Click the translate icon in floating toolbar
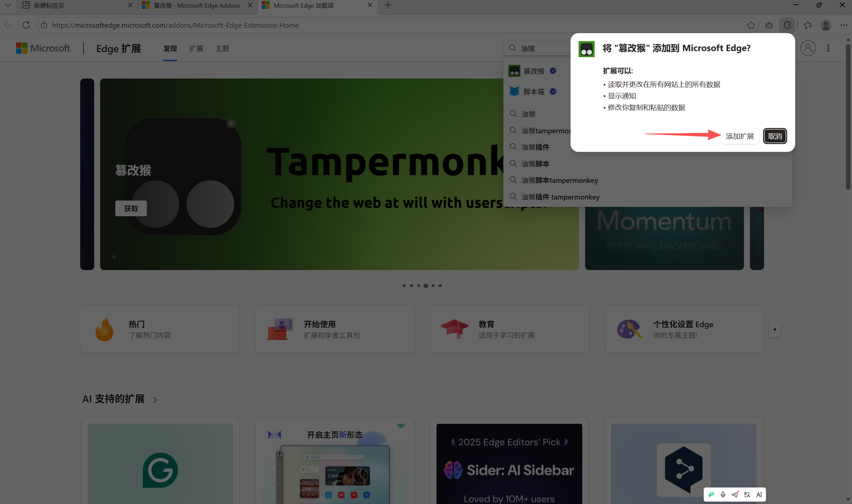 (x=747, y=495)
